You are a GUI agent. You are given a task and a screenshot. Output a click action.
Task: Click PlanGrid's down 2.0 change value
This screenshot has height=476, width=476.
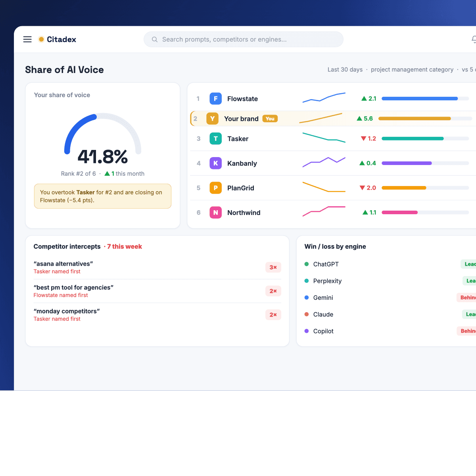click(x=368, y=188)
